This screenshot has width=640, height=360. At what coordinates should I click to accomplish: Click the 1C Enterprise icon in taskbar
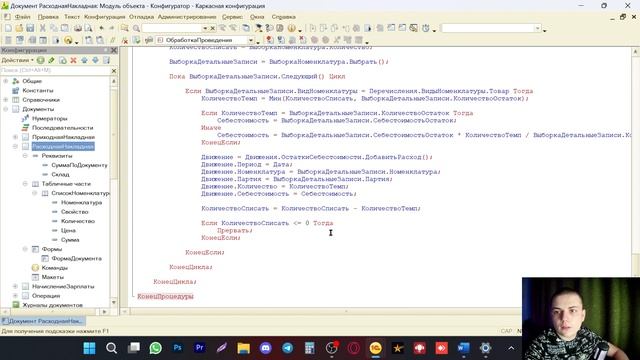tap(376, 348)
